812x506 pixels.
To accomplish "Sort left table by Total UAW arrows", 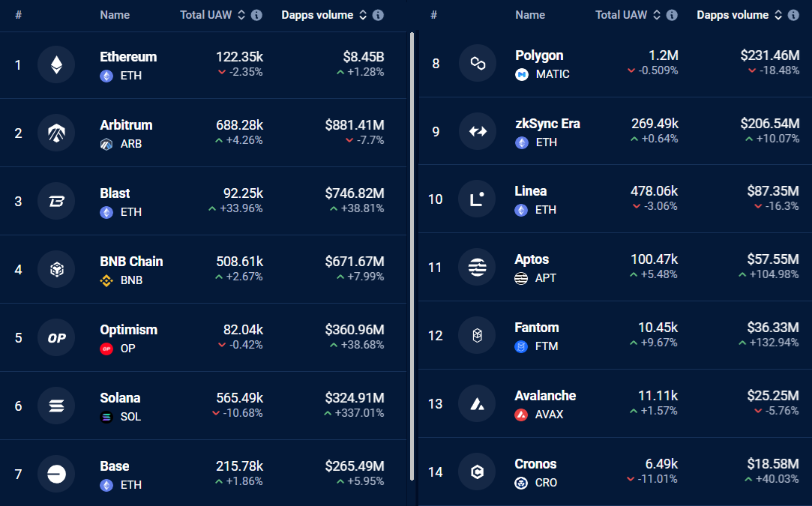I will pyautogui.click(x=241, y=15).
